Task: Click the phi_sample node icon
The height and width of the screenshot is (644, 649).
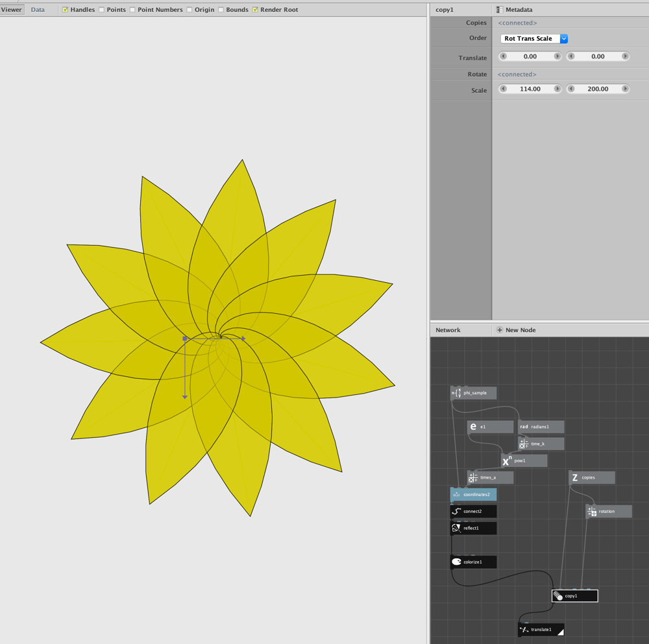Action: (x=456, y=393)
